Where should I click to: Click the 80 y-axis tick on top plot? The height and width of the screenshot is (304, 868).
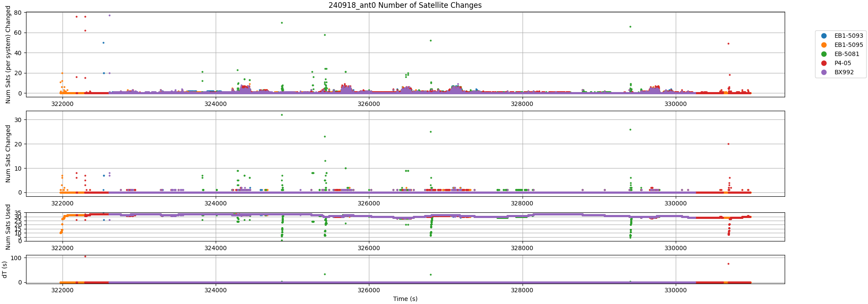18,13
